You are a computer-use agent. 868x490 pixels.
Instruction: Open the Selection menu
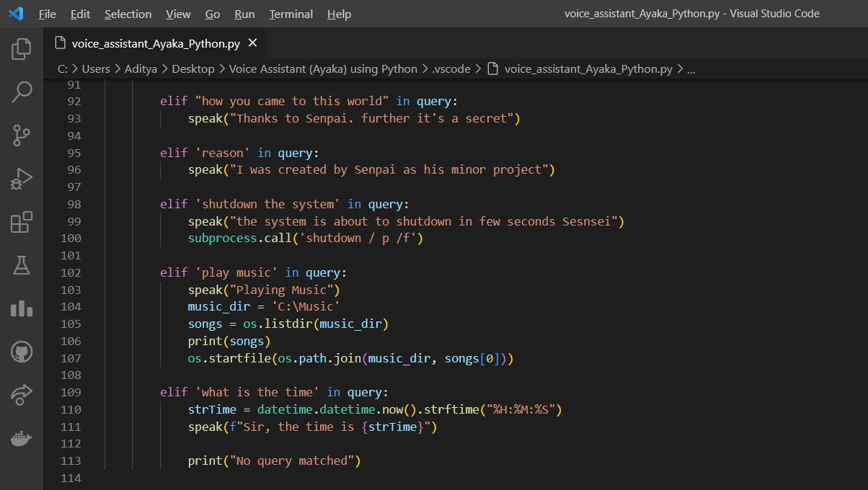[128, 14]
